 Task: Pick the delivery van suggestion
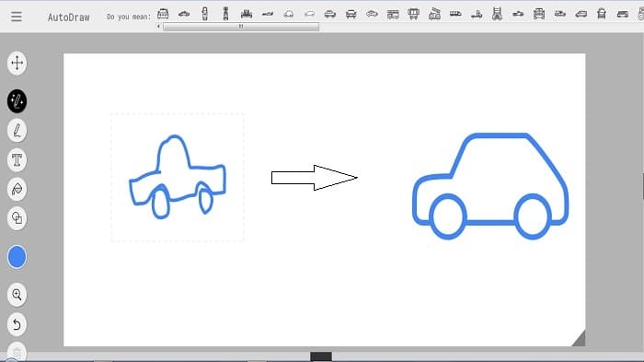coord(581,15)
